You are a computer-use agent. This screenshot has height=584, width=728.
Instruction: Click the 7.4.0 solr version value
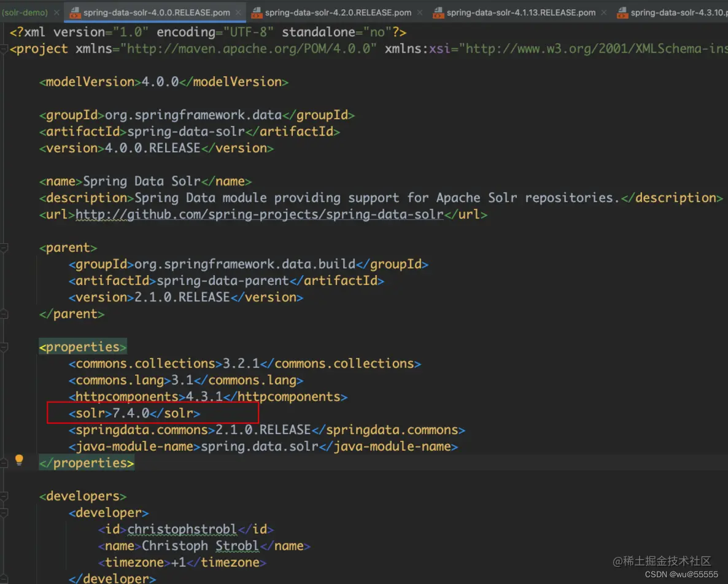click(x=131, y=413)
